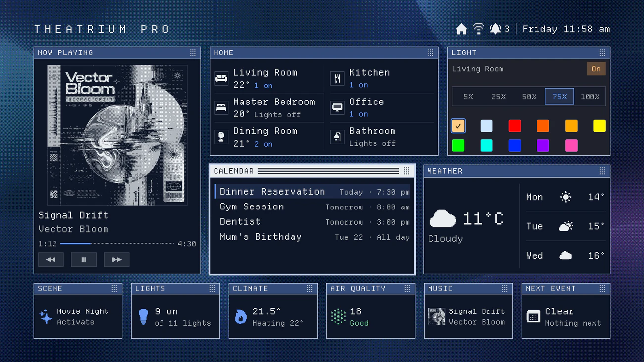Click the Dining Room wine glass icon
The height and width of the screenshot is (362, 644).
point(221,137)
